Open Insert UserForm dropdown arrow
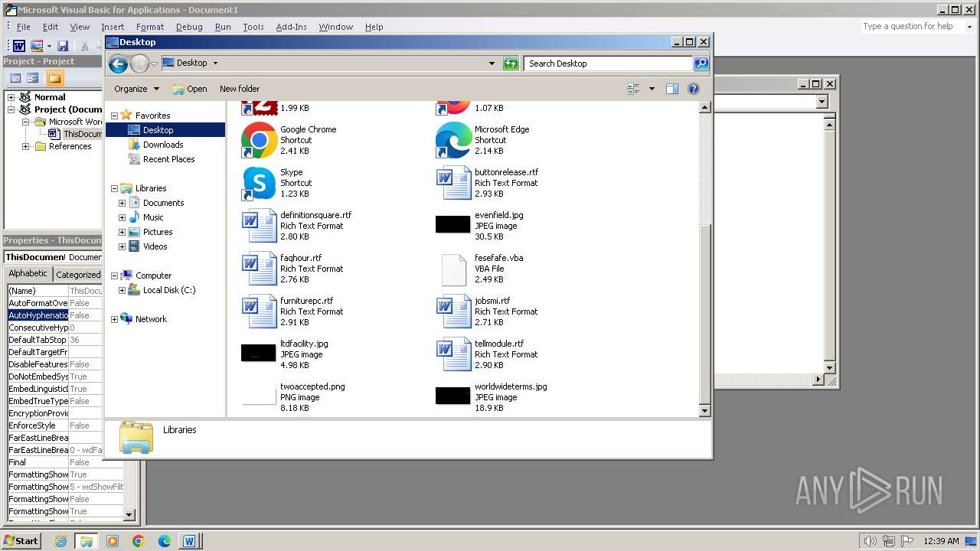This screenshot has height=551, width=980. 48,46
